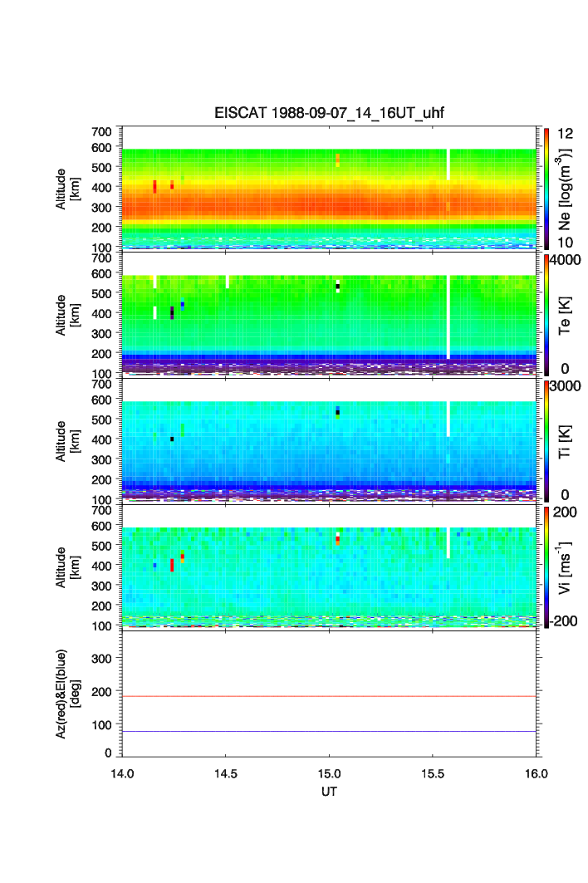Select the red azimuth line in bottom panel
This screenshot has height=883, width=588.
332,696
